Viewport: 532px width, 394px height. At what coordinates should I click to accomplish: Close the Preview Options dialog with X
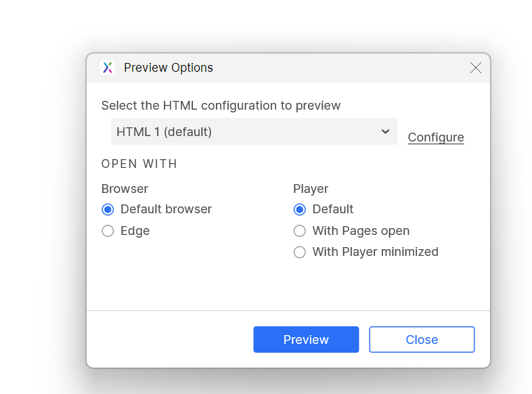point(475,68)
